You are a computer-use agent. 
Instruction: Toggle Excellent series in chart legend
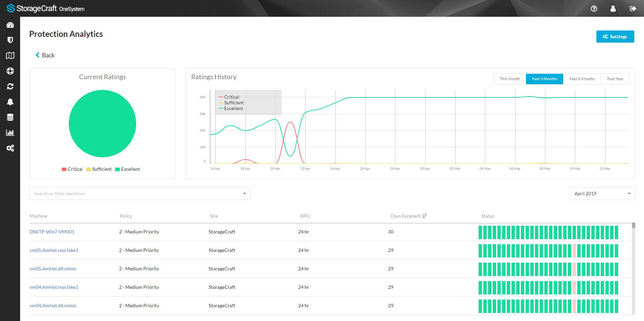231,108
